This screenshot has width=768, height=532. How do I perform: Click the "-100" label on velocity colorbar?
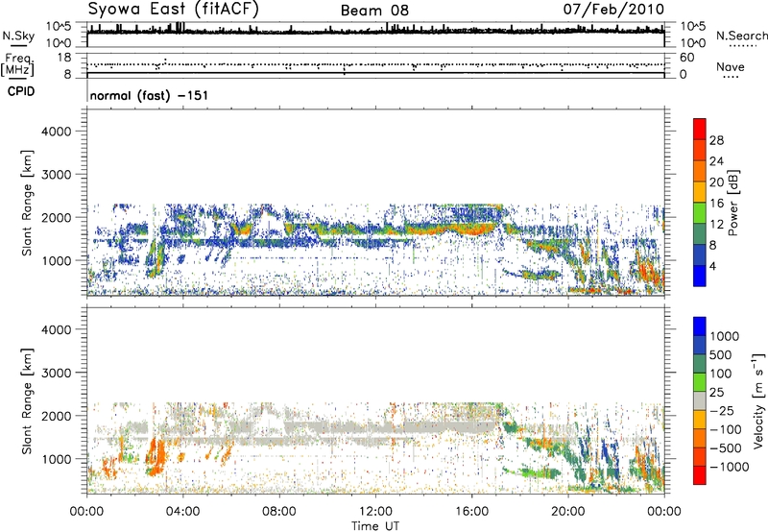[x=726, y=429]
